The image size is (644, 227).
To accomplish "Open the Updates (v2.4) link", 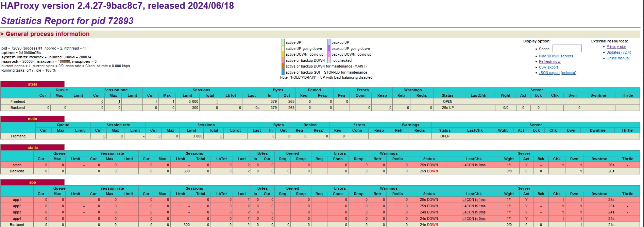I will point(618,52).
